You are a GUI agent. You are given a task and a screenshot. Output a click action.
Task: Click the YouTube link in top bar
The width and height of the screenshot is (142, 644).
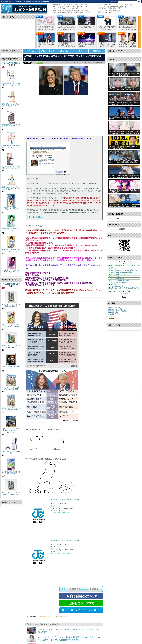pos(46,2)
